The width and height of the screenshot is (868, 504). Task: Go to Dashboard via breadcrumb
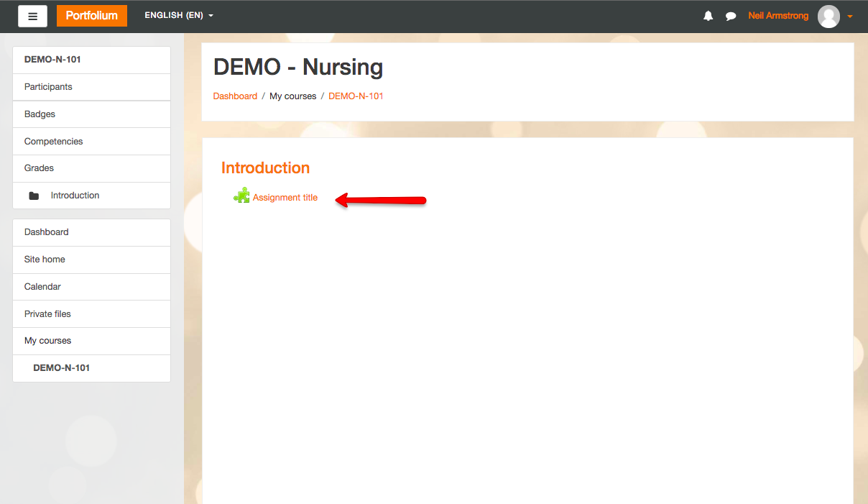coord(235,96)
